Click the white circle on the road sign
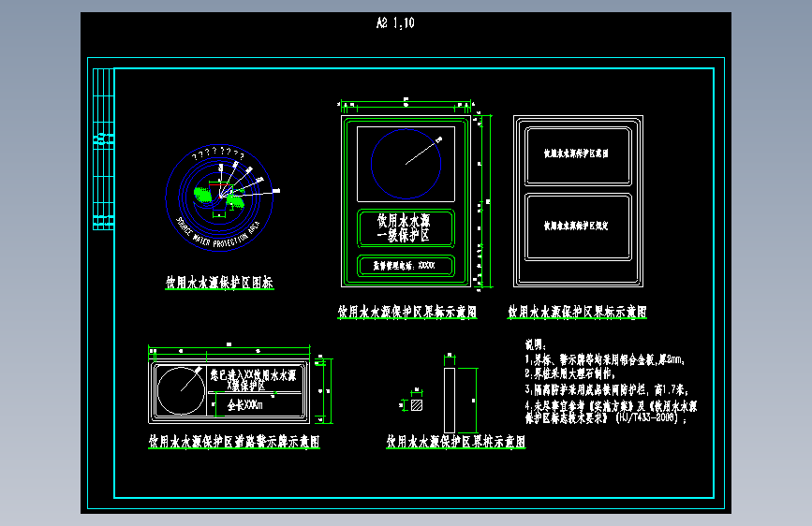The width and height of the screenshot is (812, 526). pos(182,391)
